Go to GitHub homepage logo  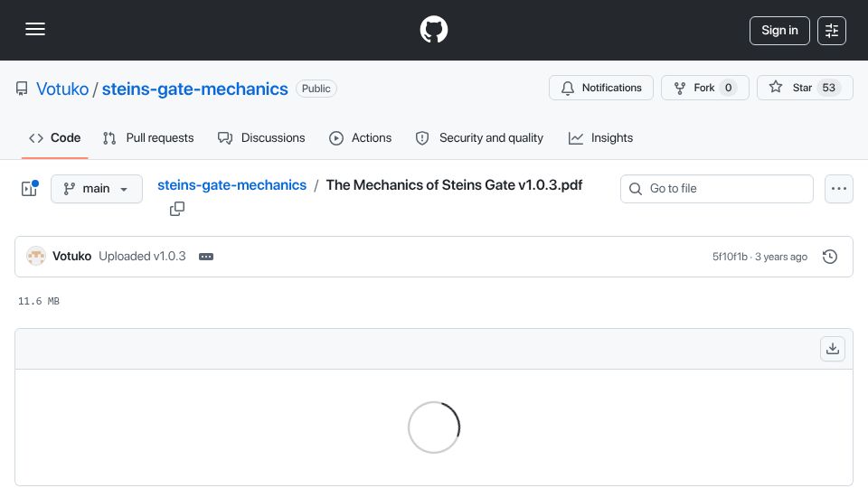pos(433,29)
